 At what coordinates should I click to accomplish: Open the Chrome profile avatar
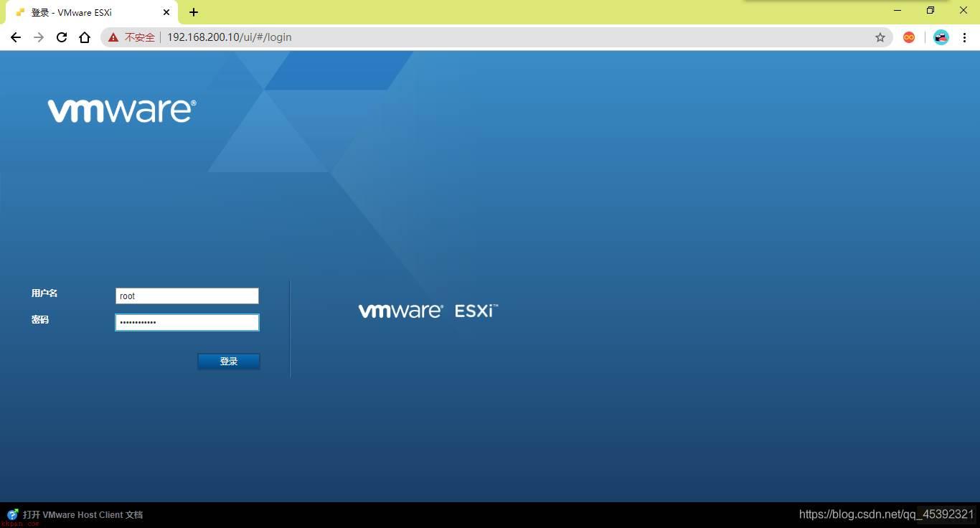pyautogui.click(x=941, y=37)
